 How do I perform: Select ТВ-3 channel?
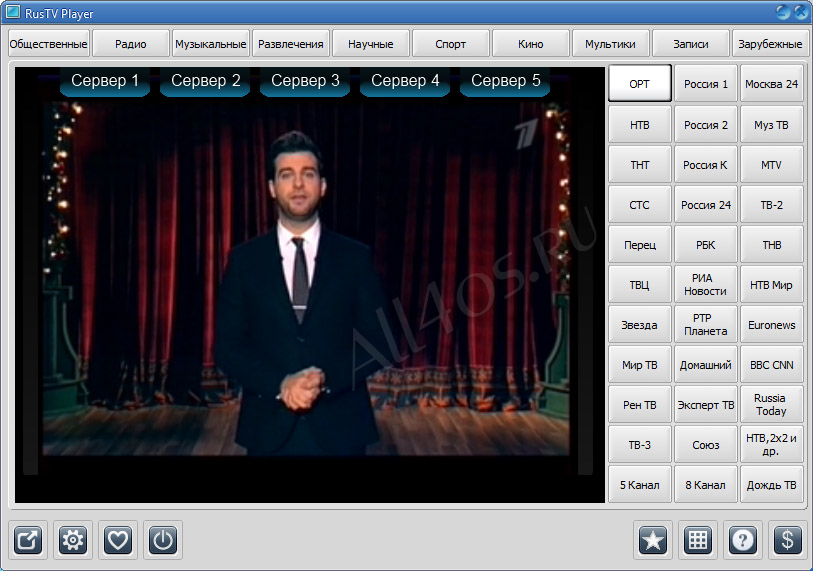[x=639, y=444]
